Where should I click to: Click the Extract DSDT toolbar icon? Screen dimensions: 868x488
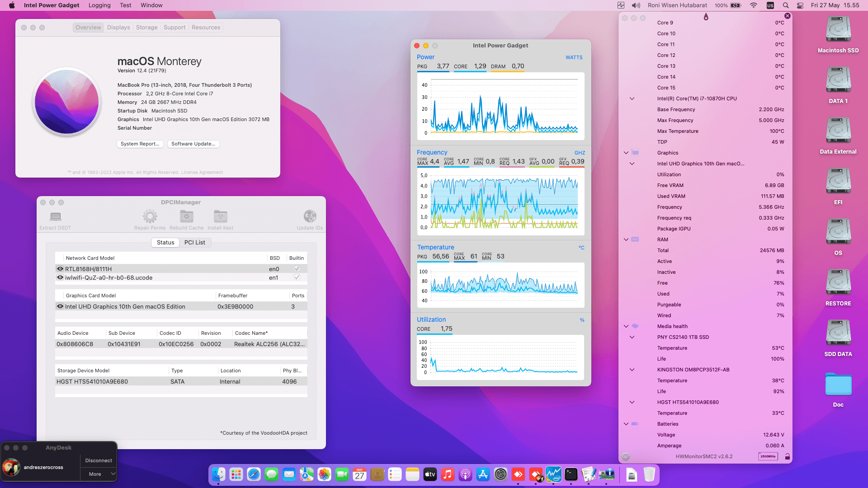pos(56,216)
